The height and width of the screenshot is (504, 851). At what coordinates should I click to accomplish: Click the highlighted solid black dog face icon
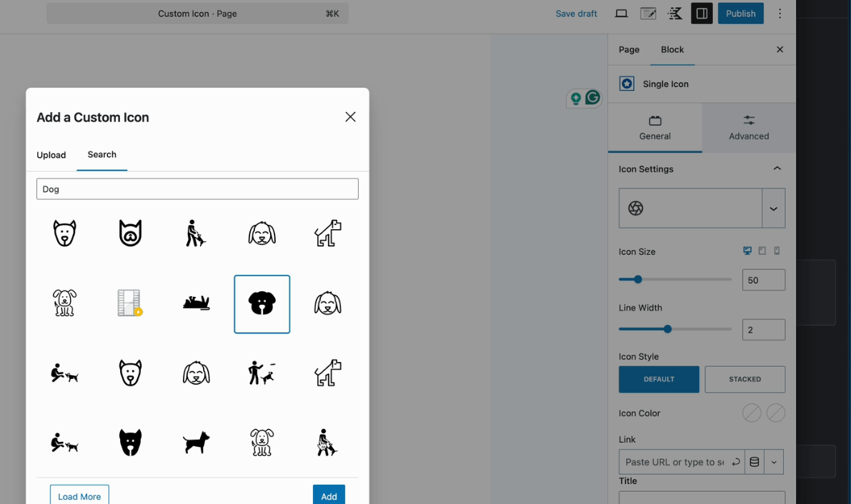[x=262, y=304]
